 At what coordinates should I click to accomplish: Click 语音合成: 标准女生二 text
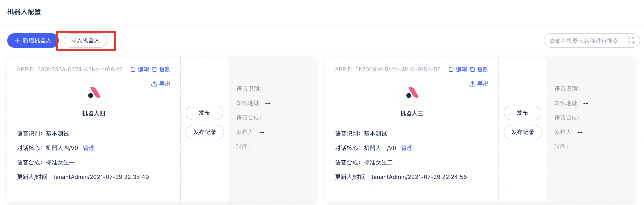click(x=364, y=163)
